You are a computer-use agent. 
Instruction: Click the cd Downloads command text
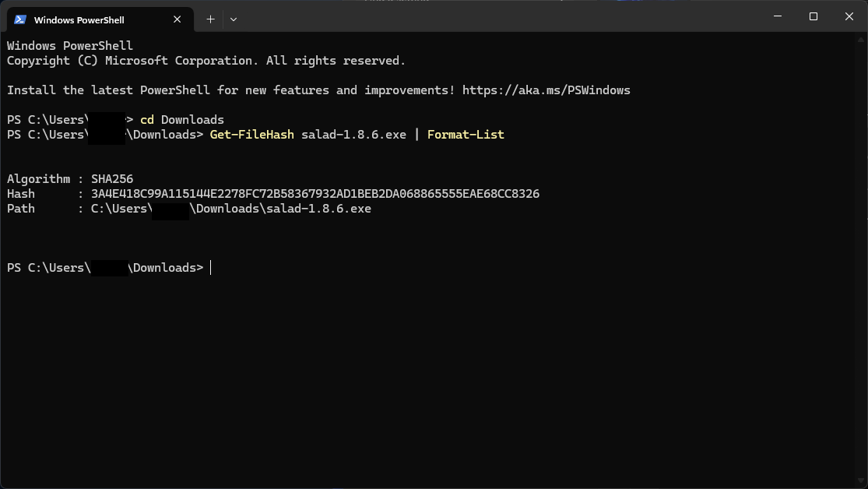(182, 120)
